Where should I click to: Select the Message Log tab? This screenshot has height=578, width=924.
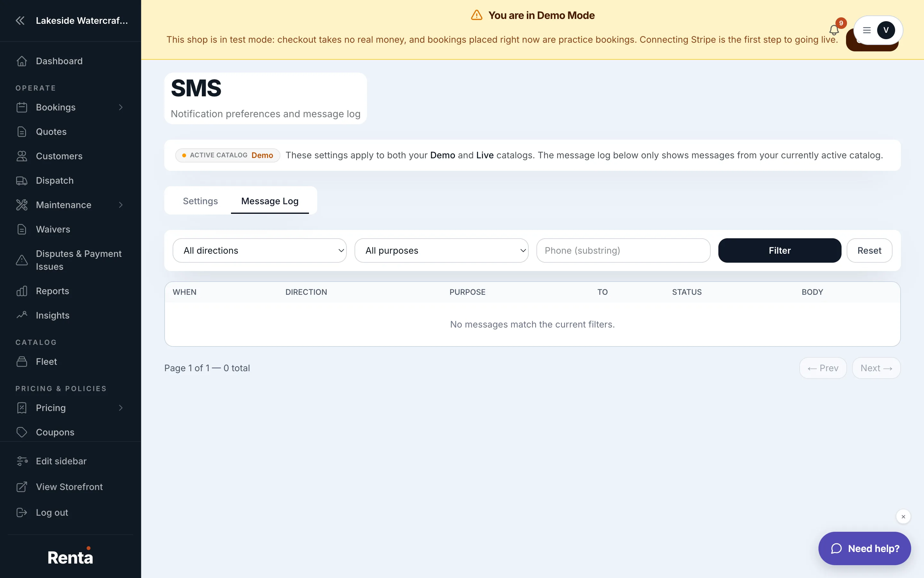(x=270, y=201)
